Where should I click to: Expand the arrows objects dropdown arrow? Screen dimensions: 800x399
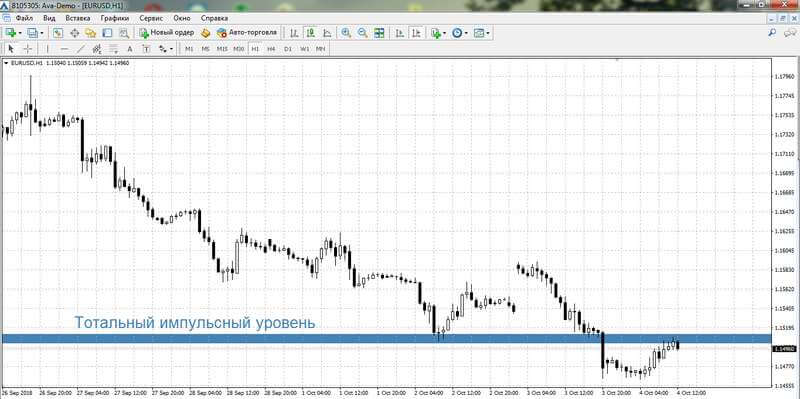click(x=171, y=49)
